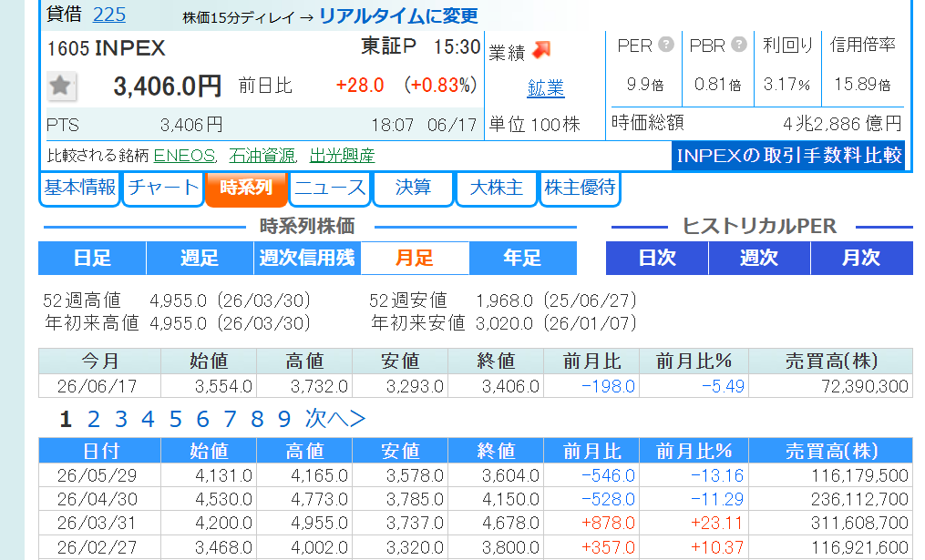Go to page 7 of results
The width and height of the screenshot is (925, 560).
point(230,419)
